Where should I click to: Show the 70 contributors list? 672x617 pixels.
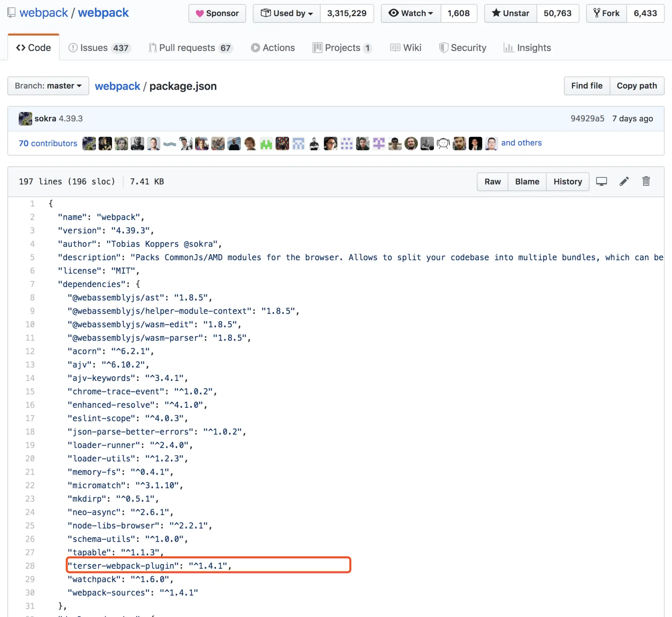coord(48,143)
